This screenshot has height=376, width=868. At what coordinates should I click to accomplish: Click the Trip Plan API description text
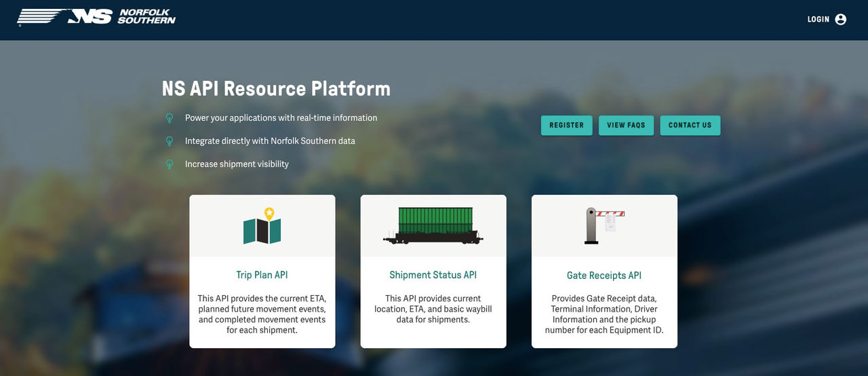pyautogui.click(x=262, y=314)
